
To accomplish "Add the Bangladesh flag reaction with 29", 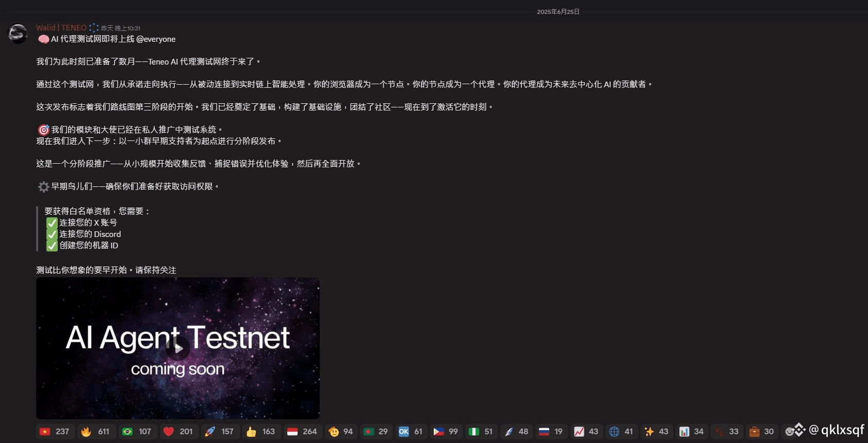I will [376, 432].
